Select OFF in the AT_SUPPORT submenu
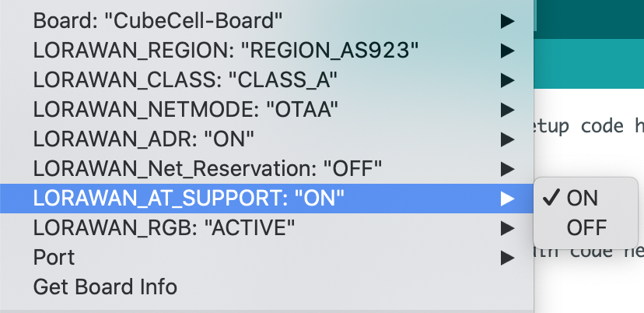644x313 pixels. (586, 228)
